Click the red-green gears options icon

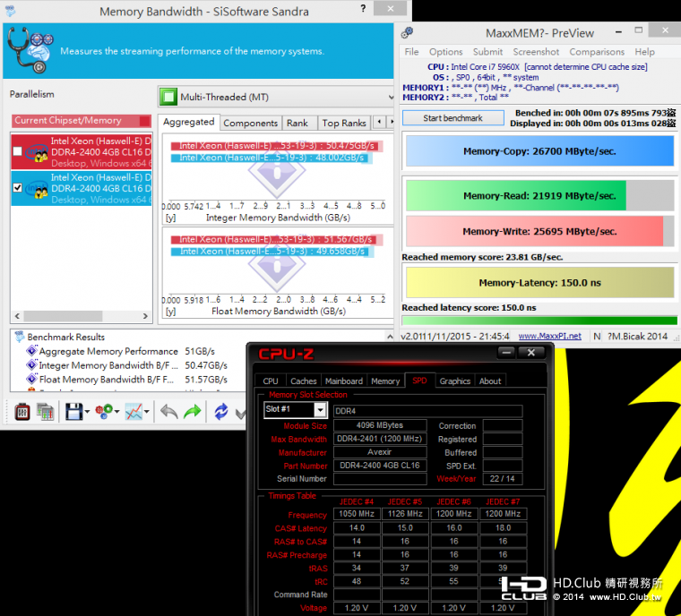pyautogui.click(x=104, y=412)
